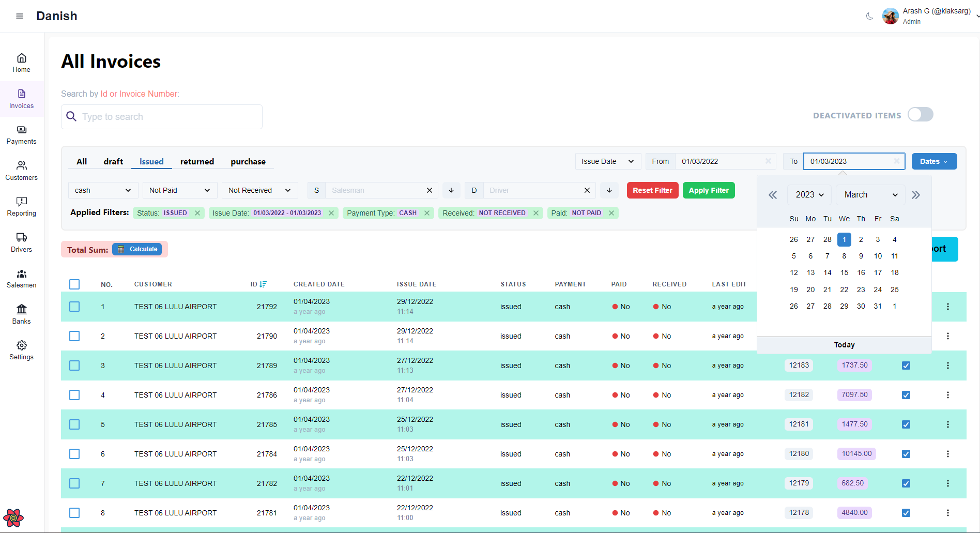Clear the From date field
980x533 pixels.
pyautogui.click(x=768, y=161)
